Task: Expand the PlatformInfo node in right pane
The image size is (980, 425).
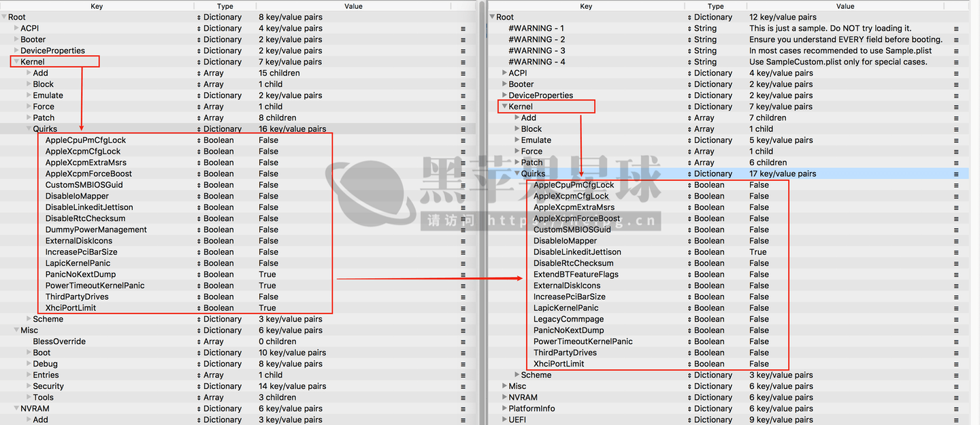Action: [x=504, y=409]
